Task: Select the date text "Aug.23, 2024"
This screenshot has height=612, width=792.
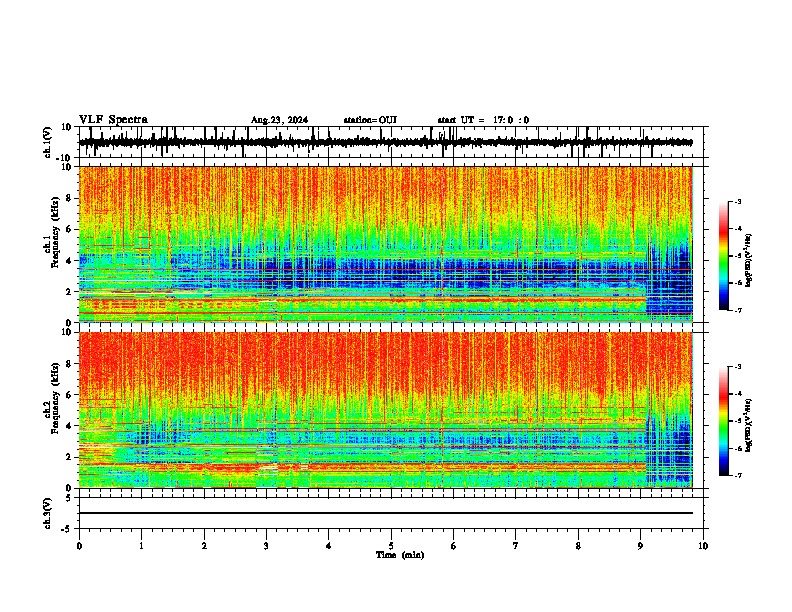Action: 279,120
